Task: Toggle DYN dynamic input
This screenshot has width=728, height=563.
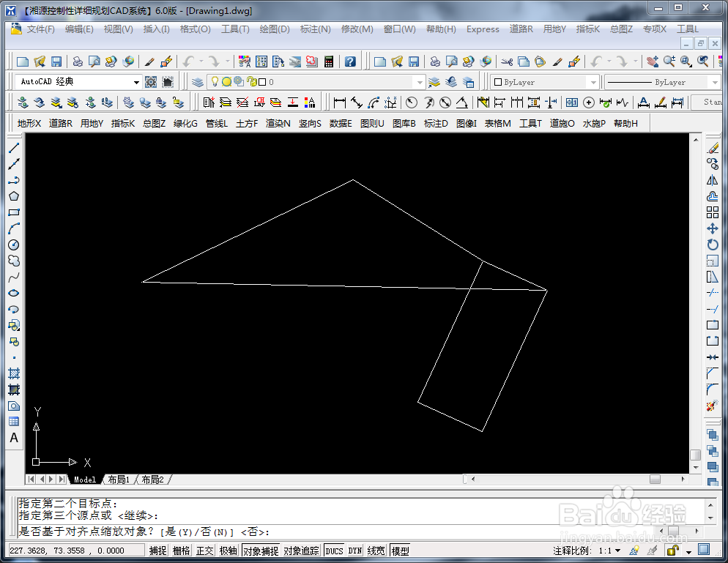Action: click(x=355, y=551)
